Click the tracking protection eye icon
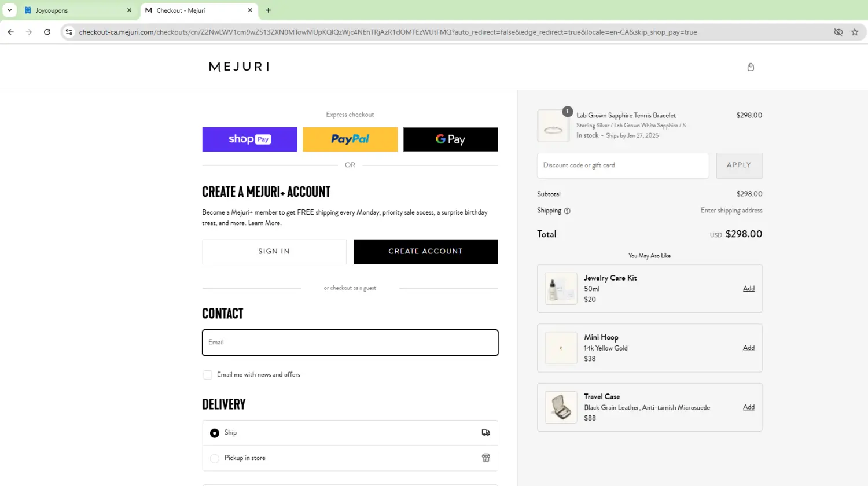This screenshot has width=868, height=486. [x=838, y=32]
